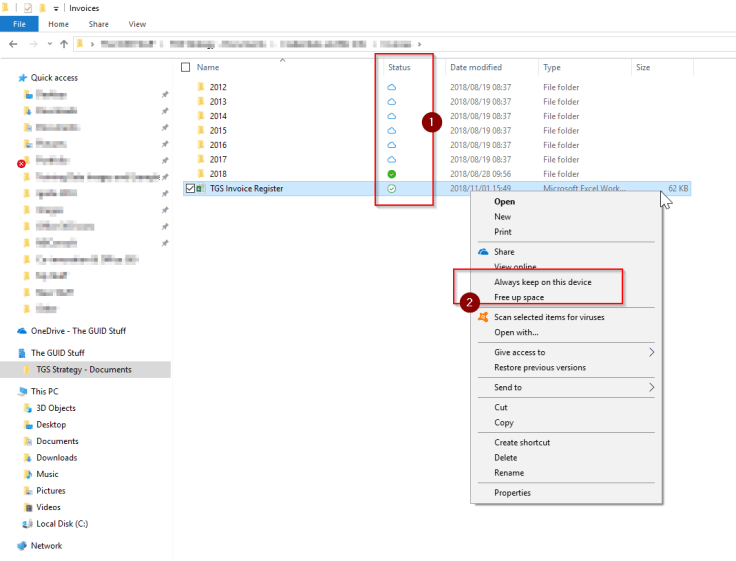Open the 2015 folder
Viewport: 736px width, 561px height.
pyautogui.click(x=218, y=130)
